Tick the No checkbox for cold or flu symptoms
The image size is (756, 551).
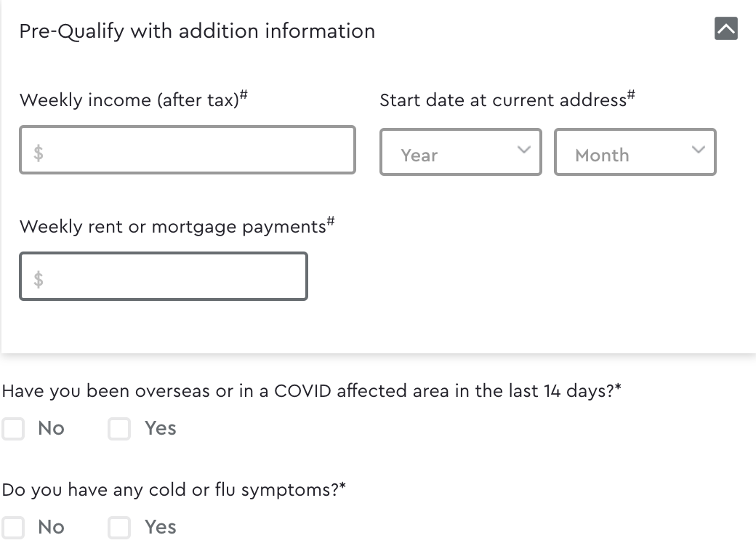[x=13, y=528]
